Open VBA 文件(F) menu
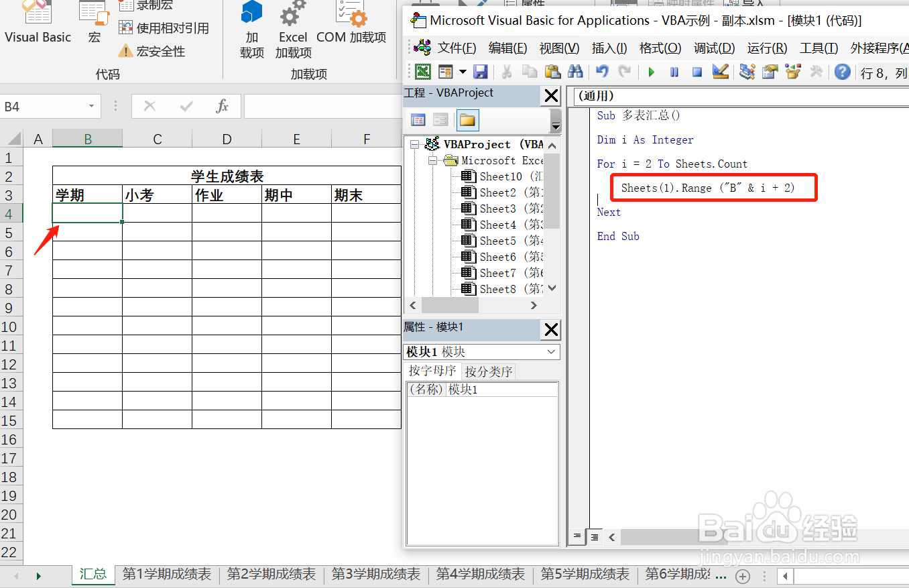 tap(457, 48)
